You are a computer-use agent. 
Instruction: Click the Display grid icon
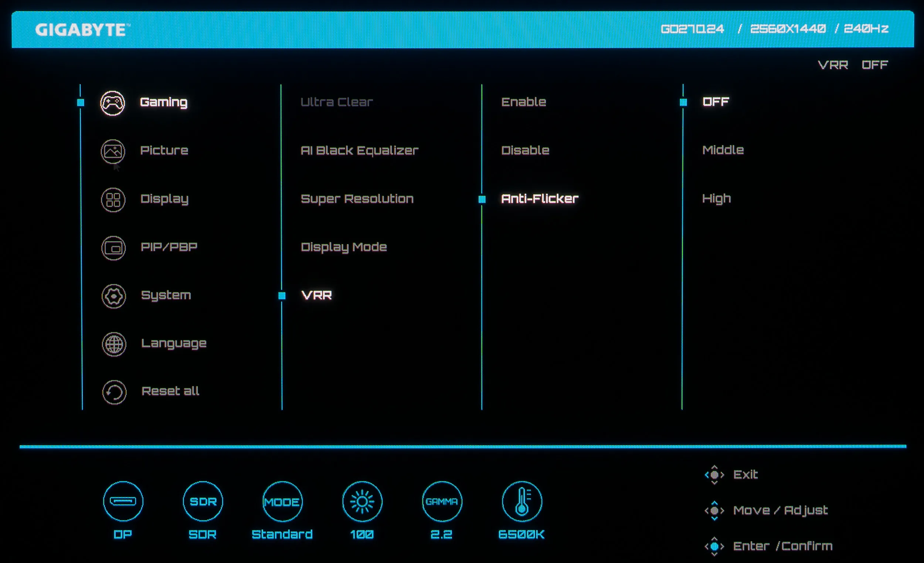coord(113,200)
